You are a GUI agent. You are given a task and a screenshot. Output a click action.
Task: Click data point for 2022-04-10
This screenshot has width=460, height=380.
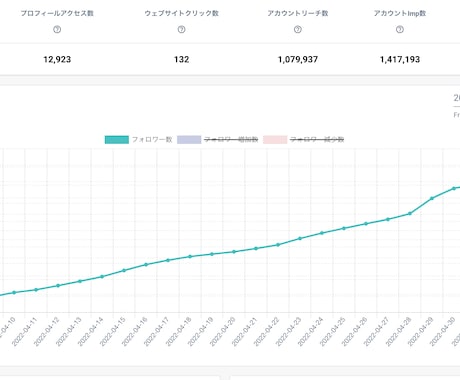point(14,292)
